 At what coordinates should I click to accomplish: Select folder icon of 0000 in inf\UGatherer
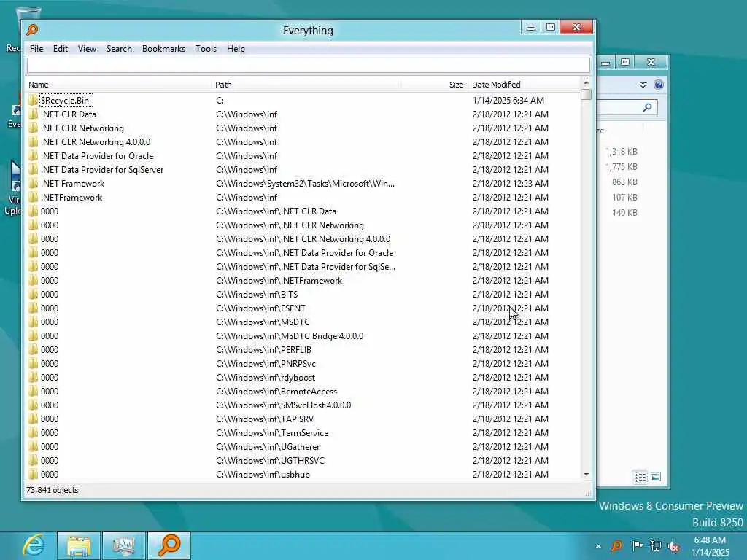point(33,447)
